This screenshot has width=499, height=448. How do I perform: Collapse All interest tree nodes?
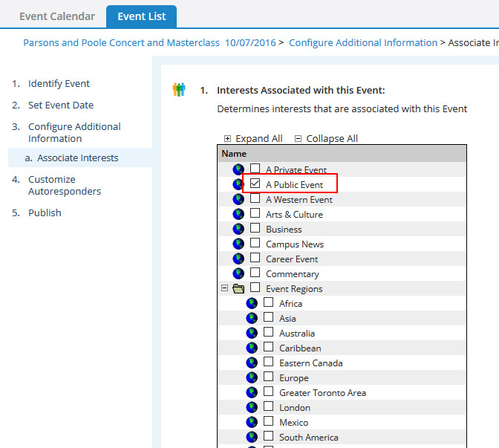[x=326, y=138]
